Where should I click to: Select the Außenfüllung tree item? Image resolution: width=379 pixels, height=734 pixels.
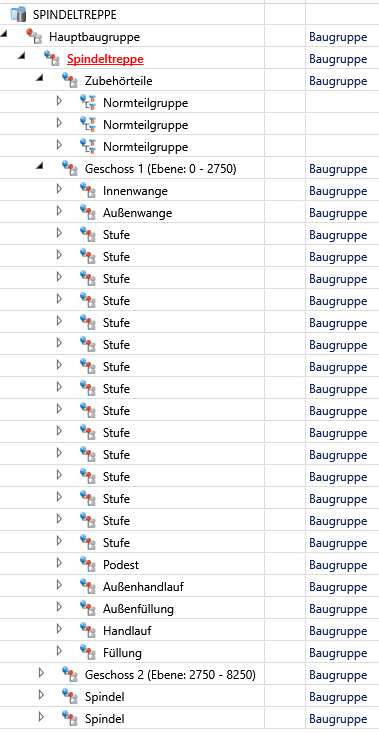tap(138, 609)
